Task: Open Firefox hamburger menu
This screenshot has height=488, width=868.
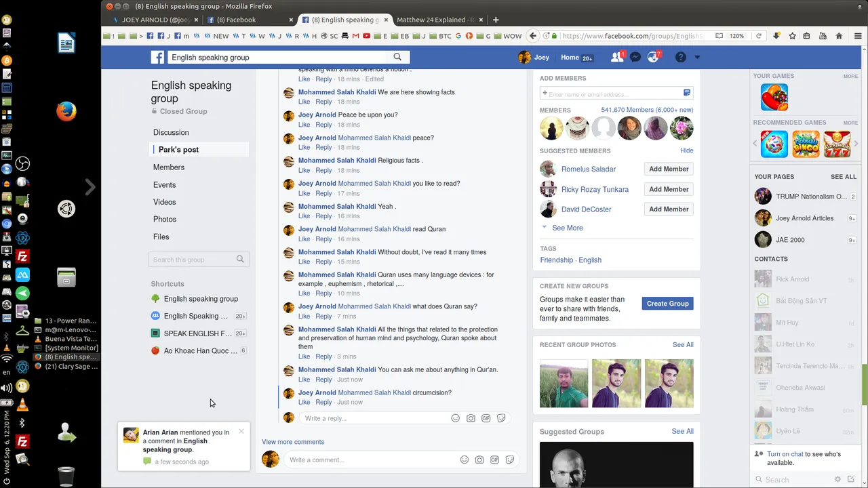Action: [x=858, y=36]
